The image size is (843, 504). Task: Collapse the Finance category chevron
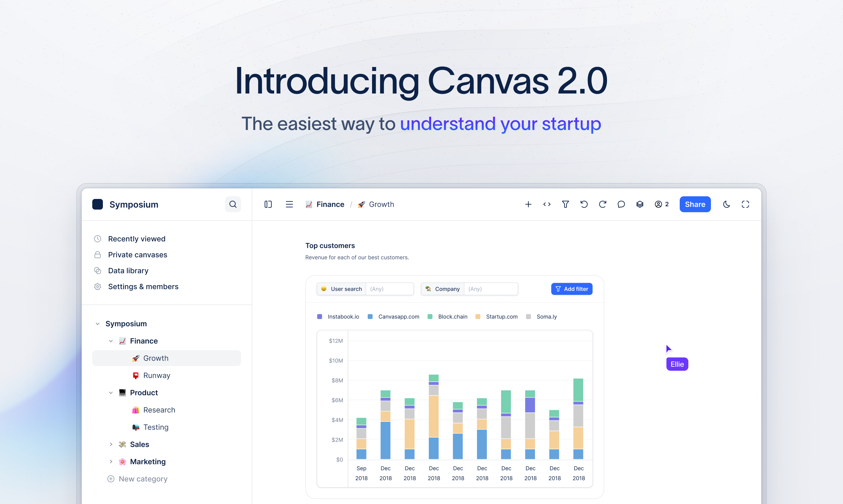111,341
